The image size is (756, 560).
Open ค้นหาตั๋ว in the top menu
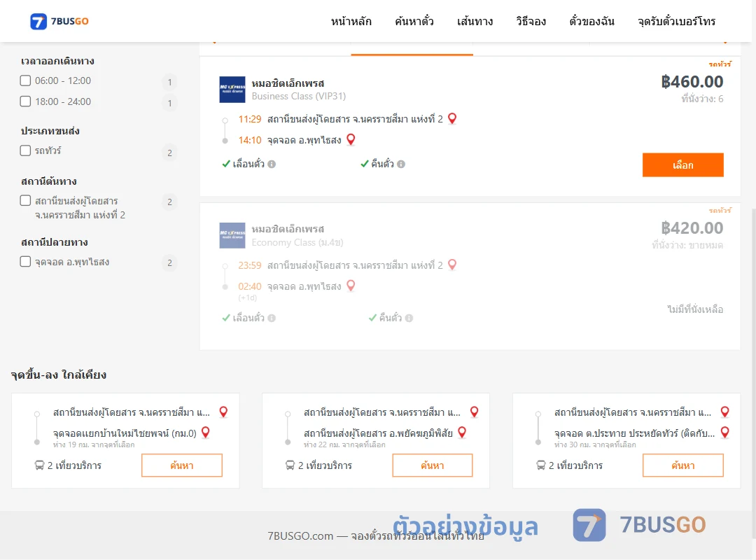click(x=414, y=21)
